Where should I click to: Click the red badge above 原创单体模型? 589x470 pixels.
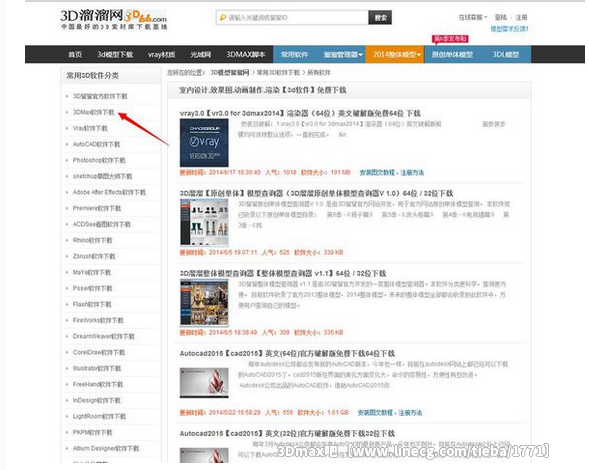(450, 39)
